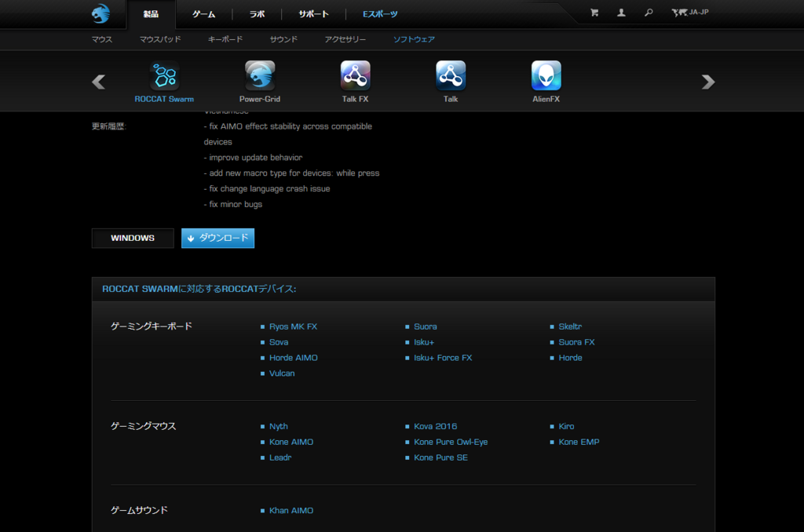Open the Suora FX link
The width and height of the screenshot is (804, 532).
(577, 342)
